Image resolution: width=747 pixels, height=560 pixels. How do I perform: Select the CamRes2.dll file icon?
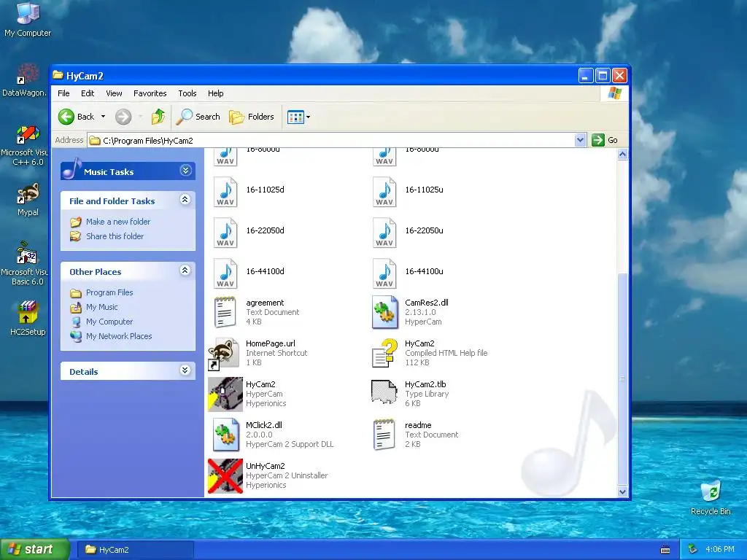[x=384, y=312]
